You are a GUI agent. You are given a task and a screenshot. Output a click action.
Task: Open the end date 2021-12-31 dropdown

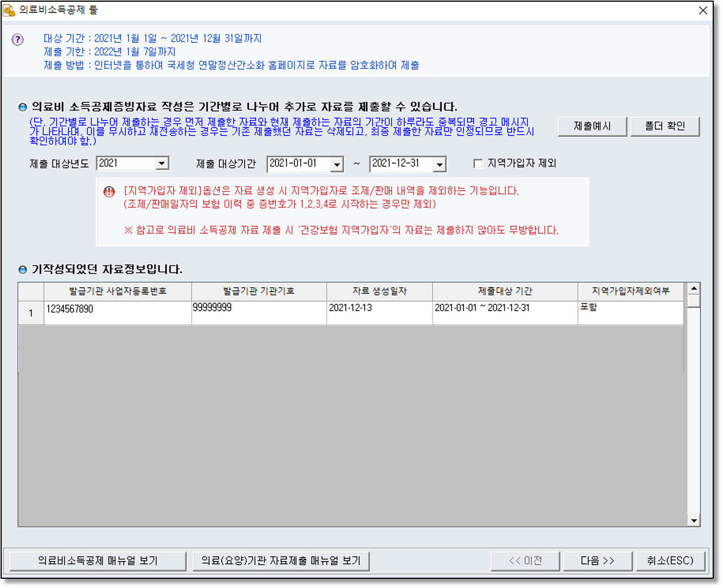click(439, 164)
